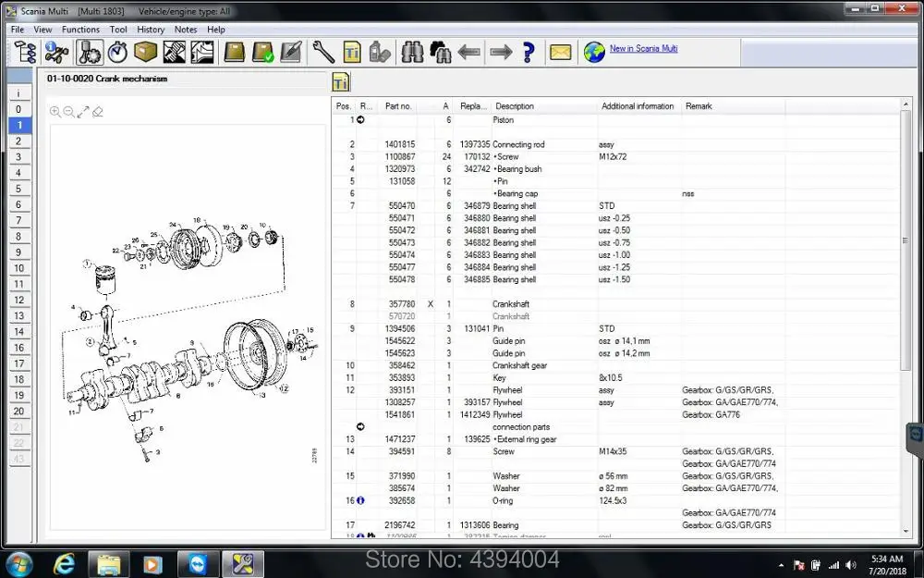Click the eraser icon above diagram

98,112
